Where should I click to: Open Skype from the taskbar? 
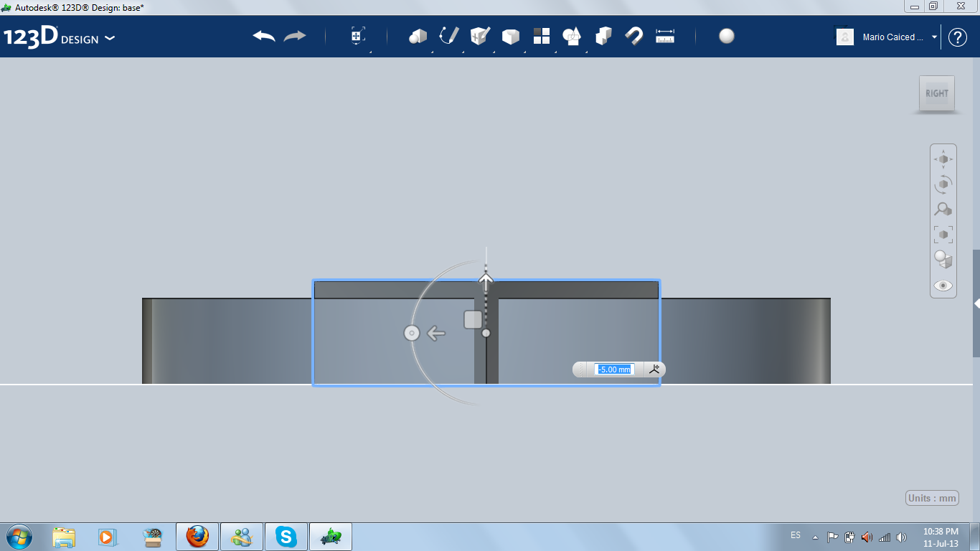coord(286,537)
